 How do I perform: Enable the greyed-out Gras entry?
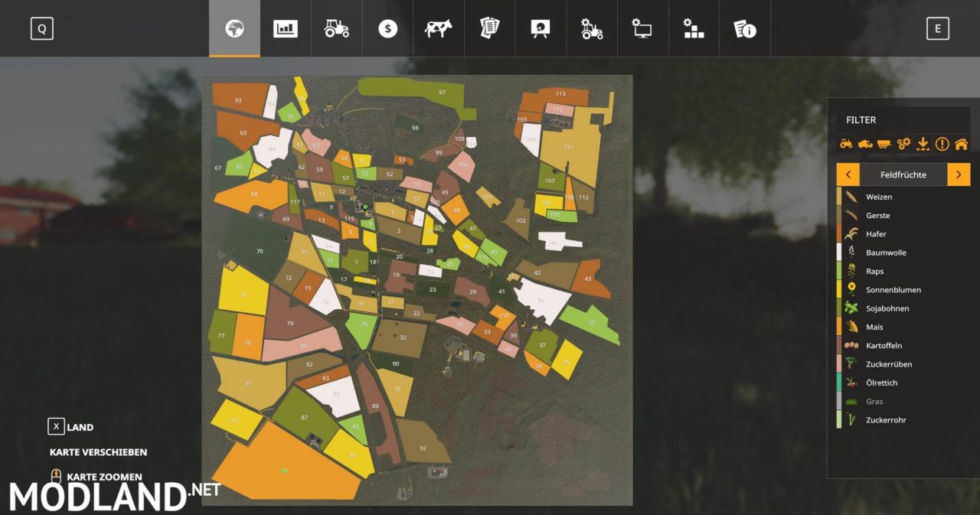tap(903, 401)
